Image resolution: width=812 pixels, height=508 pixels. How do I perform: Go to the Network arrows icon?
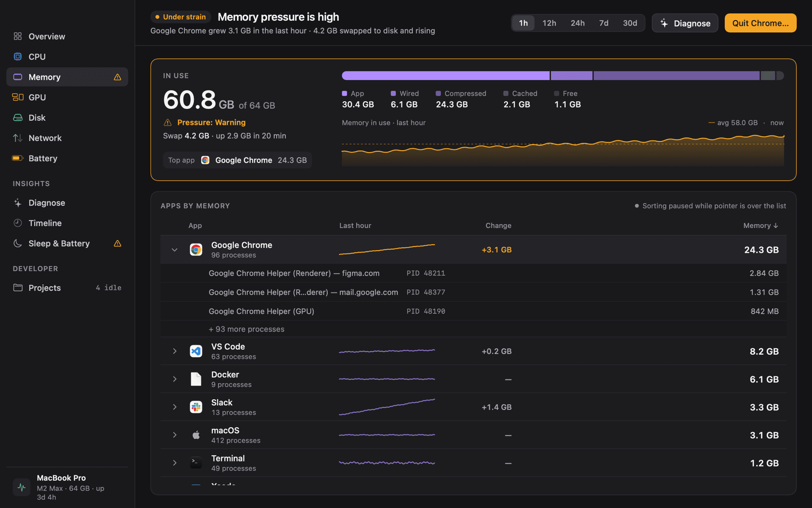tap(17, 138)
